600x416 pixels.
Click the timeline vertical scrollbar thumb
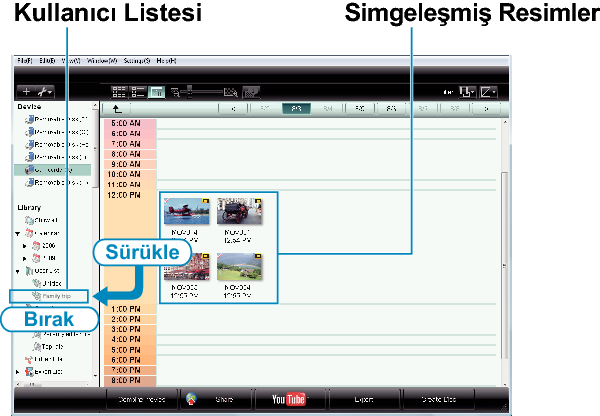coord(505,265)
